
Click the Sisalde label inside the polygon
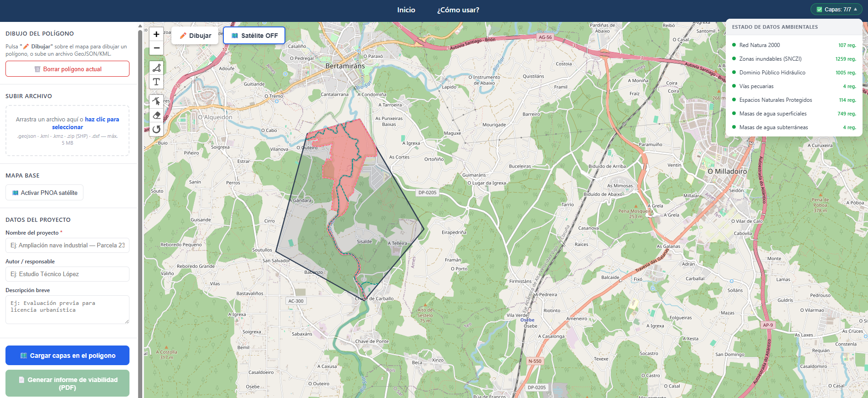364,241
